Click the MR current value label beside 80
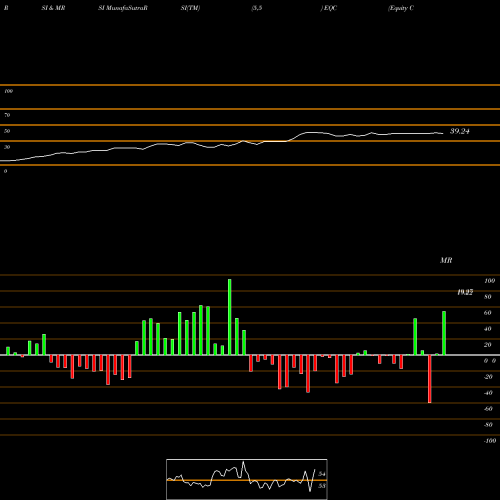This screenshot has height=500, width=500. (x=465, y=292)
